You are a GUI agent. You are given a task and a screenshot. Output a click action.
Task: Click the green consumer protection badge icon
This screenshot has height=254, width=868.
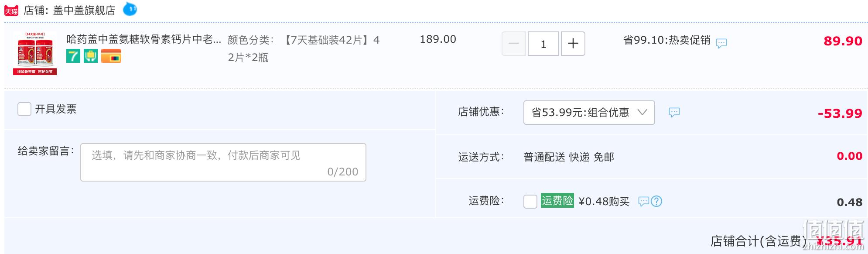pyautogui.click(x=91, y=56)
